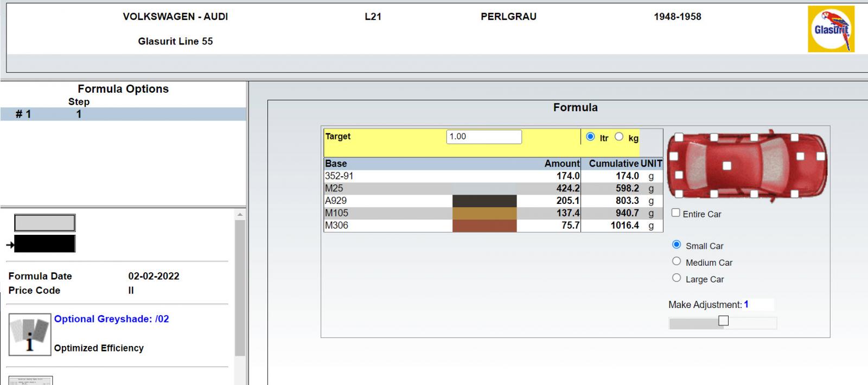Select the kg unit radio button

coord(619,137)
